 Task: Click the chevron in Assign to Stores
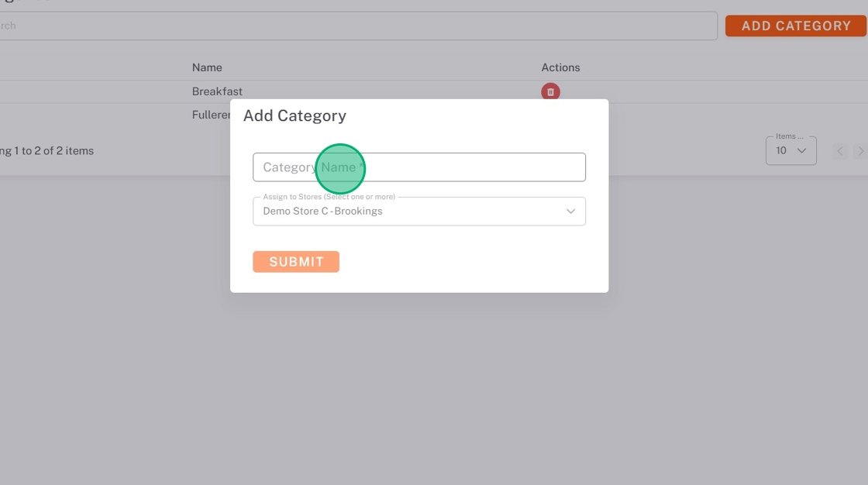coord(570,212)
